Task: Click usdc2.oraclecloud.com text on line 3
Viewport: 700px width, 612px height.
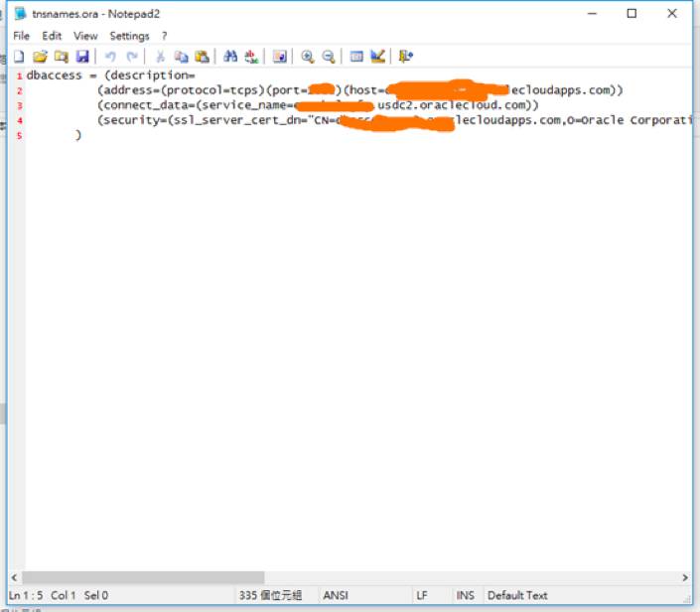Action: pos(452,105)
